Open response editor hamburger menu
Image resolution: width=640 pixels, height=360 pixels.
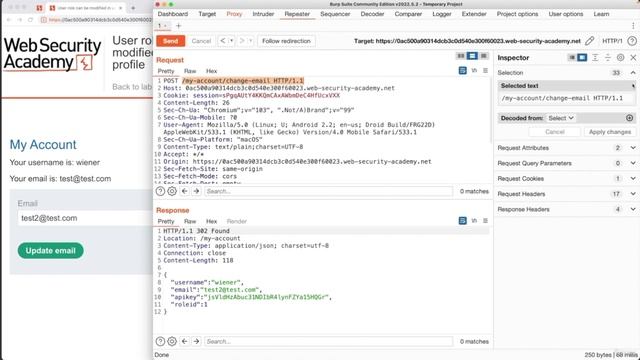[485, 221]
